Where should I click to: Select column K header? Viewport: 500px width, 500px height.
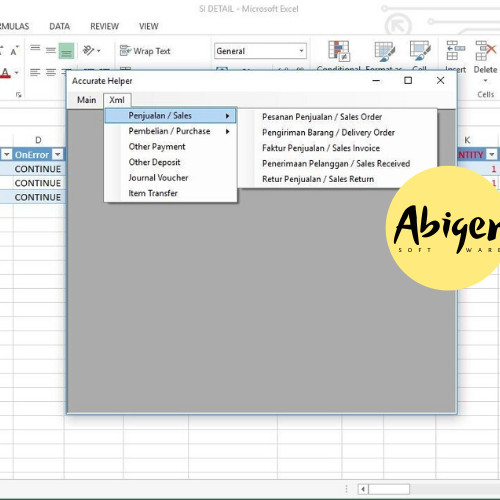point(467,140)
